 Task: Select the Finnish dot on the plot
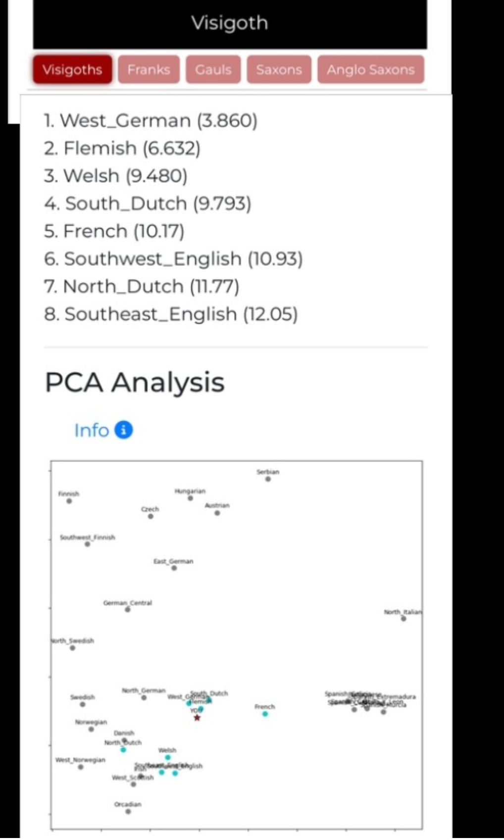(69, 501)
